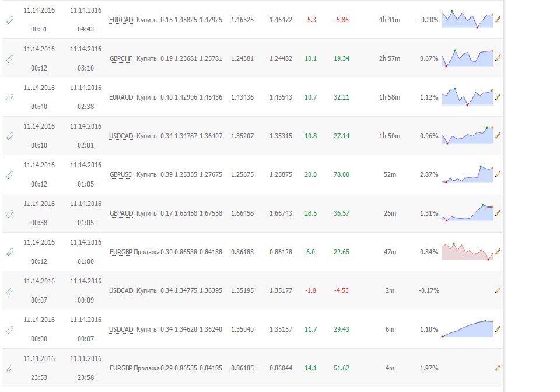Edit the GBPUSD trade with pencil icon
The width and height of the screenshot is (560, 392).
tap(498, 174)
